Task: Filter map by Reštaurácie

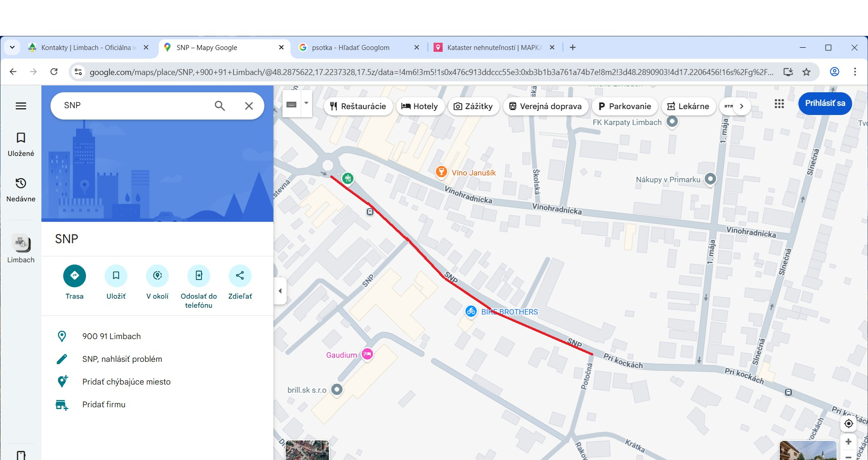Action: coord(358,106)
